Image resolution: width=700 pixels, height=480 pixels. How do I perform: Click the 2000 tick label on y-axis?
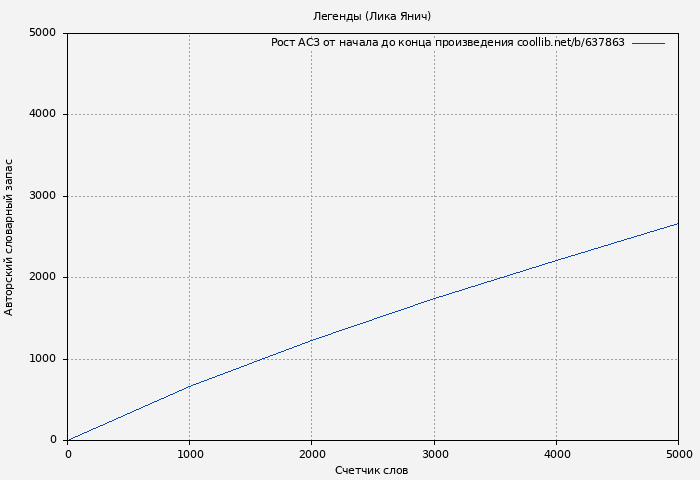pos(43,277)
